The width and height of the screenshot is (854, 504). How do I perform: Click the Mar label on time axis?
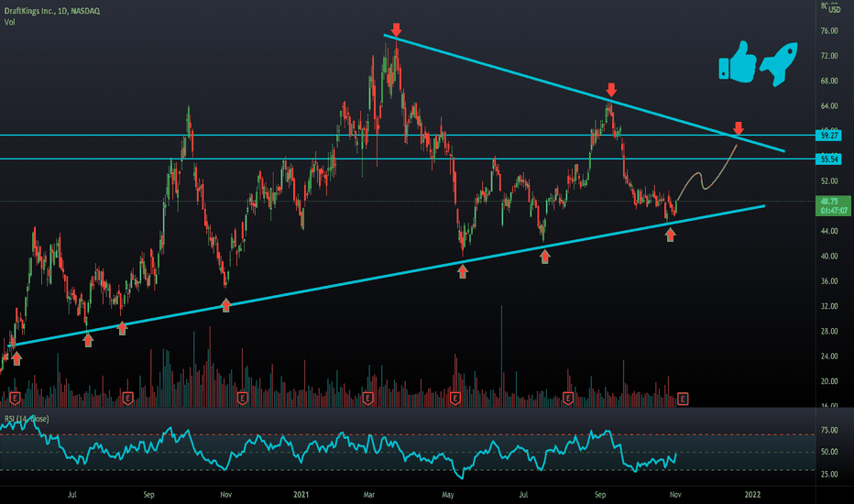[x=369, y=495]
